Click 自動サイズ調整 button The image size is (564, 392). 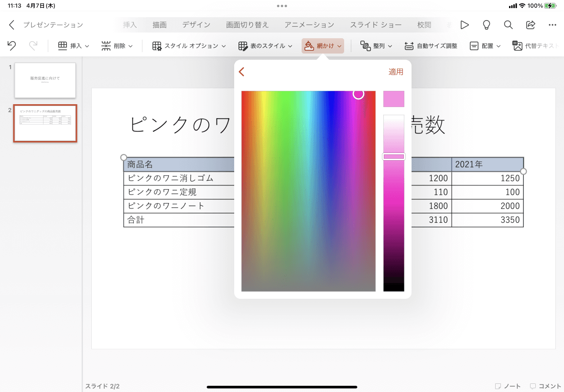point(431,46)
